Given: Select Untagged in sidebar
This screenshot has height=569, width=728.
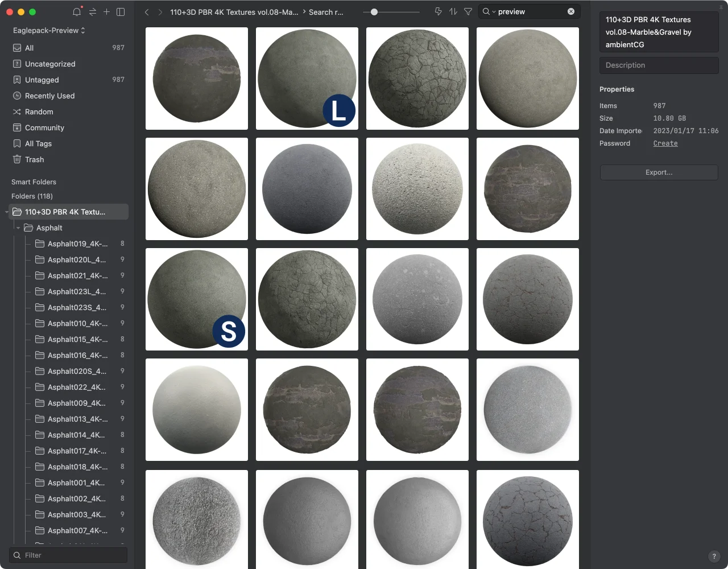Looking at the screenshot, I should [68, 80].
